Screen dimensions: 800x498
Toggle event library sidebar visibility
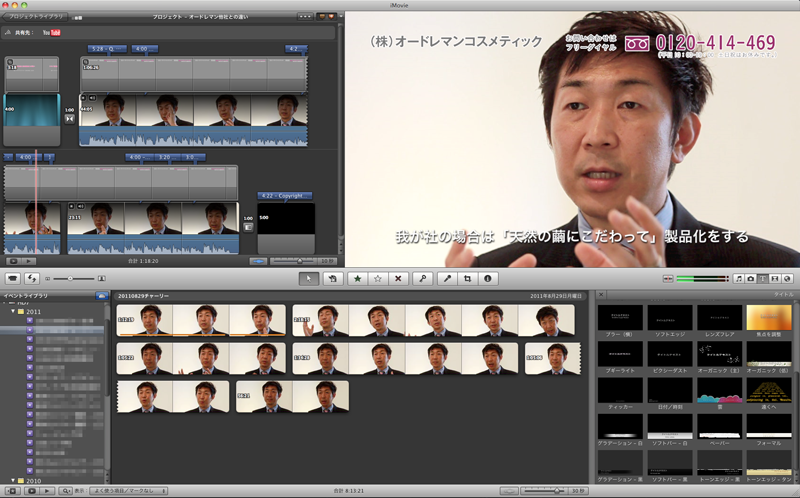13,491
